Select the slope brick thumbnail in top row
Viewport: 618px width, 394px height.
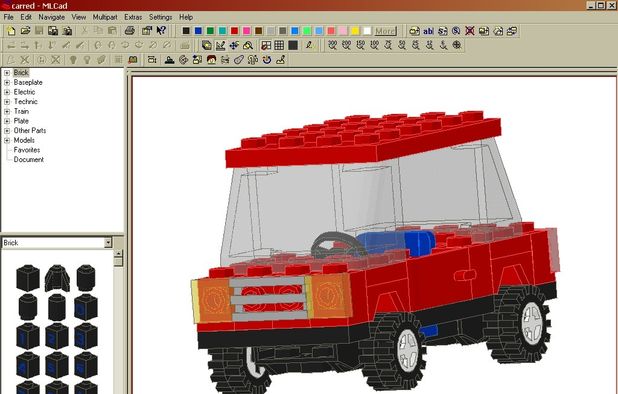click(x=57, y=278)
